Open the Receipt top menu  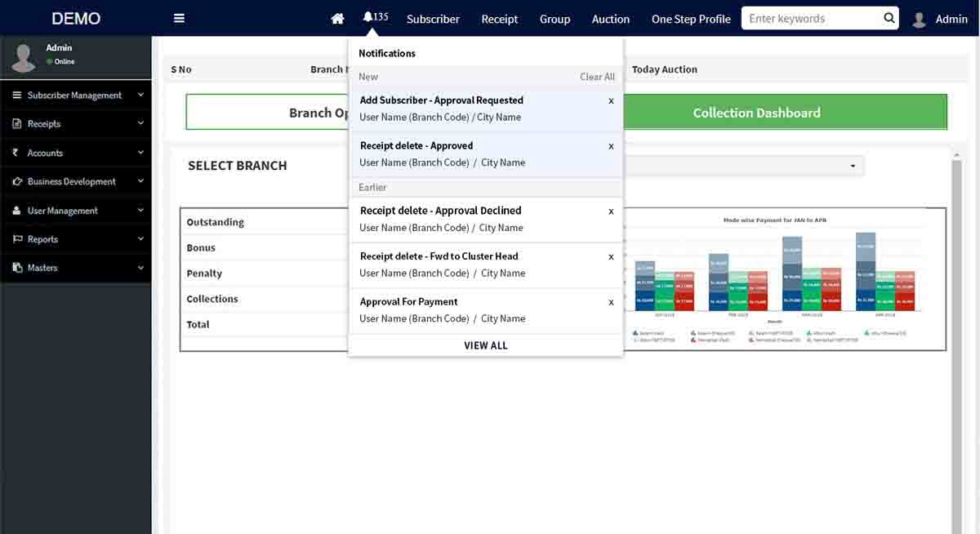(500, 19)
